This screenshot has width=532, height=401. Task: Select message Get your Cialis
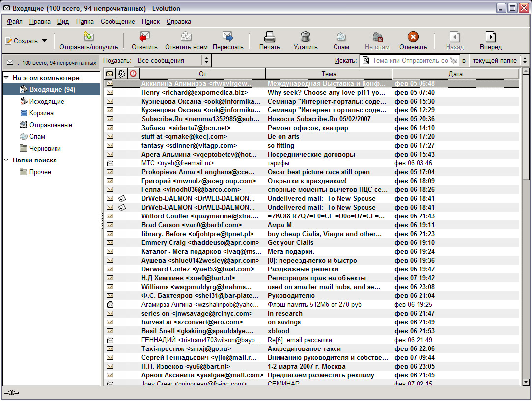[x=311, y=242]
